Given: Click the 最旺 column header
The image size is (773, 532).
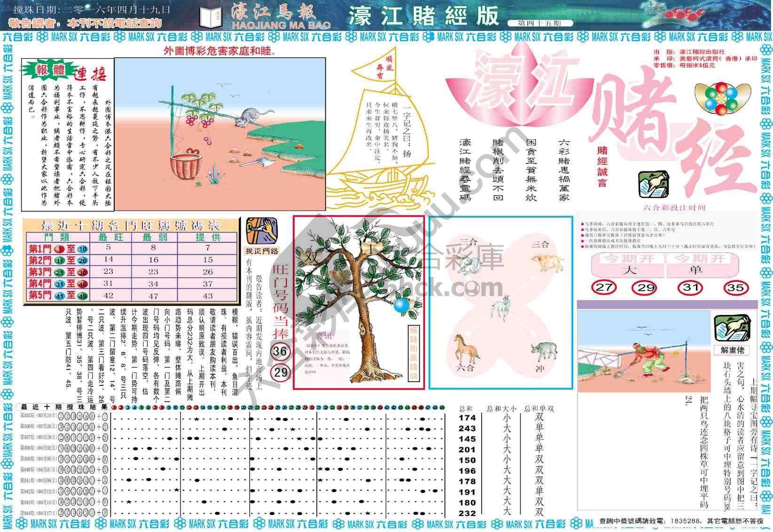Looking at the screenshot, I should (110, 237).
